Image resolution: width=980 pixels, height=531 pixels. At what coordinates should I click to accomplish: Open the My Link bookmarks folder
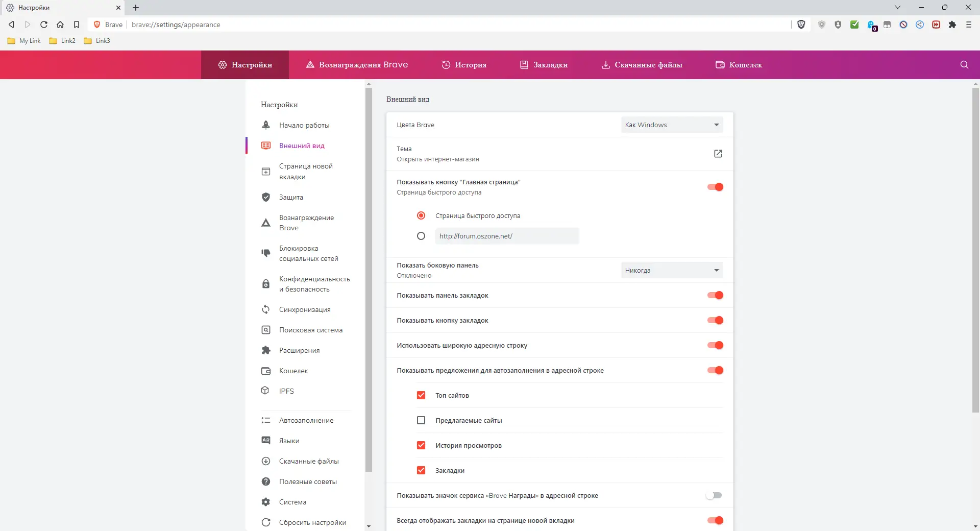click(x=24, y=41)
